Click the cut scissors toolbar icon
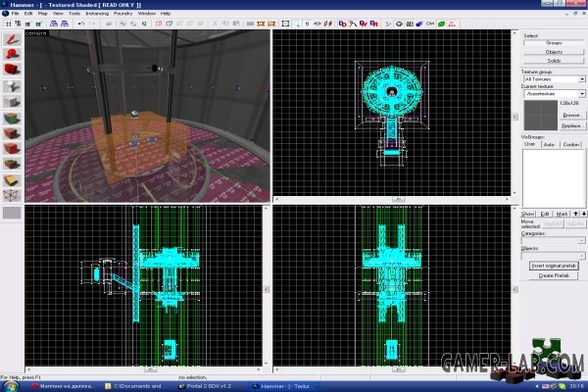The image size is (588, 392). [x=215, y=24]
